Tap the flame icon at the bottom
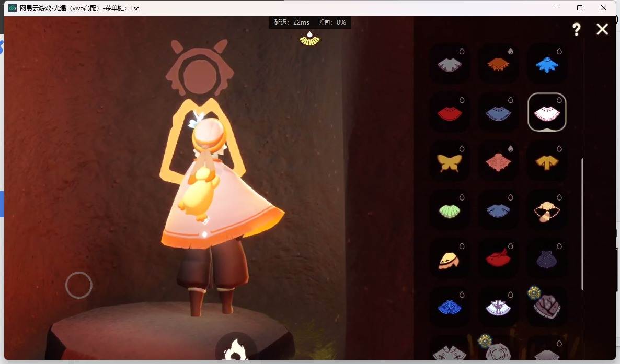Viewport: 620px width, 364px height. click(236, 349)
